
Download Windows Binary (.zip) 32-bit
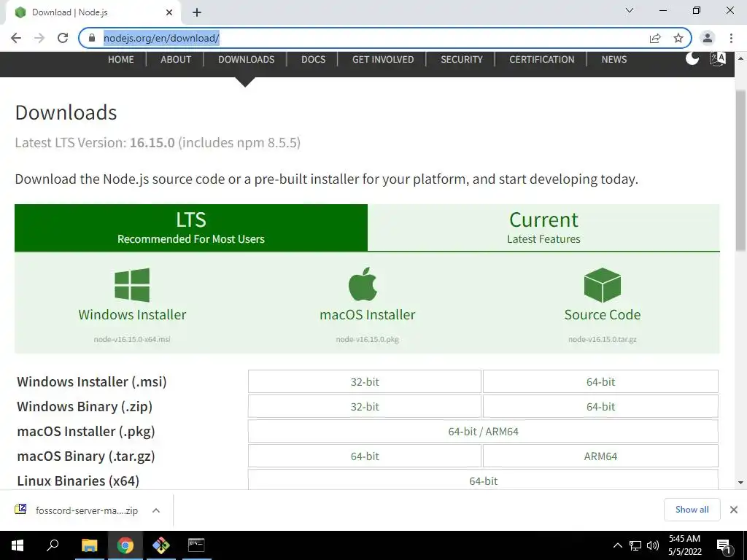[365, 406]
